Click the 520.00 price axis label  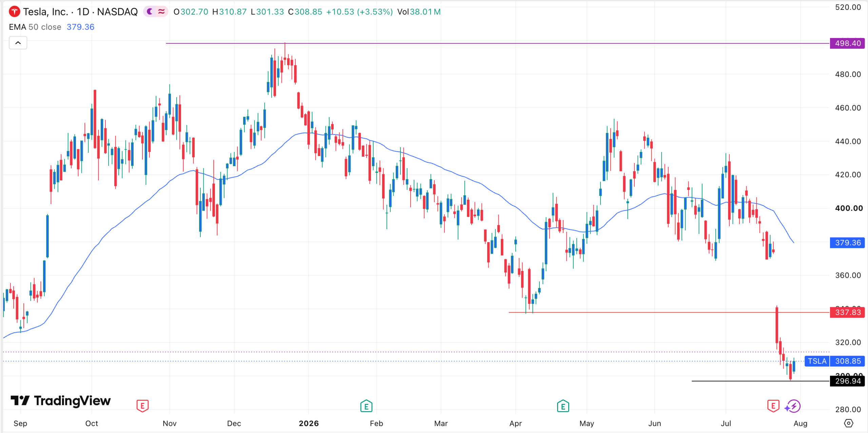coord(848,7)
